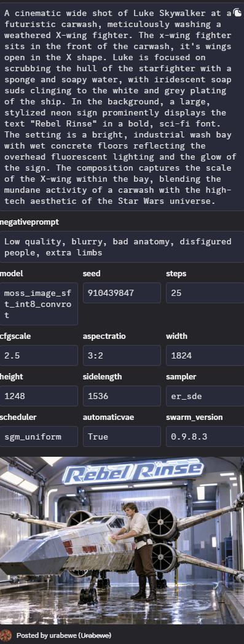Screen dimensions: 244x644
Task: Click the user avatar next to urabewe
Action: click(6, 635)
